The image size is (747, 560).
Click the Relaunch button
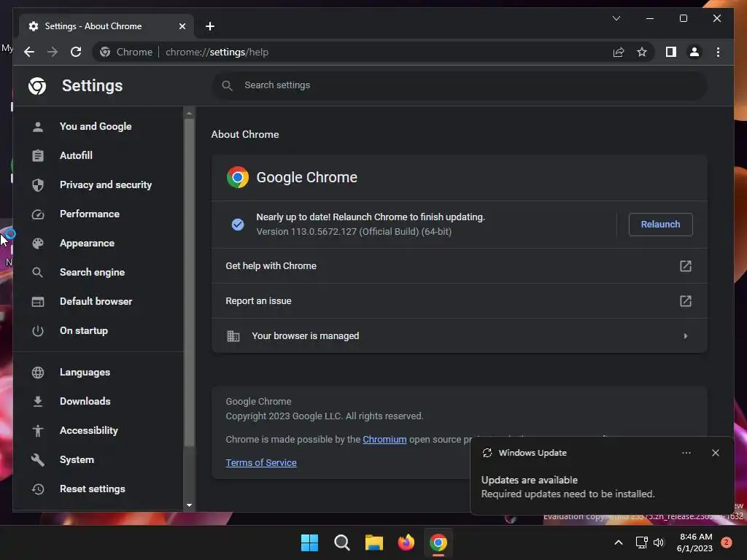click(x=660, y=225)
